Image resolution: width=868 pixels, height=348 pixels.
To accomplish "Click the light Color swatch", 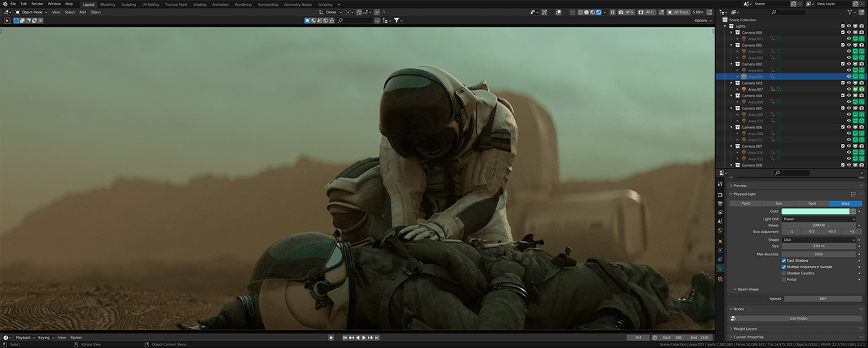I will click(x=816, y=211).
